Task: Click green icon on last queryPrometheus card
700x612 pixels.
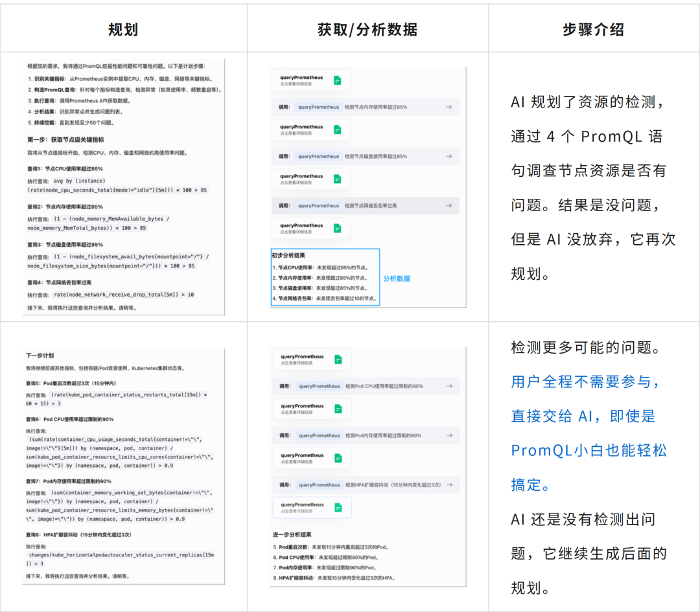Action: 337,508
